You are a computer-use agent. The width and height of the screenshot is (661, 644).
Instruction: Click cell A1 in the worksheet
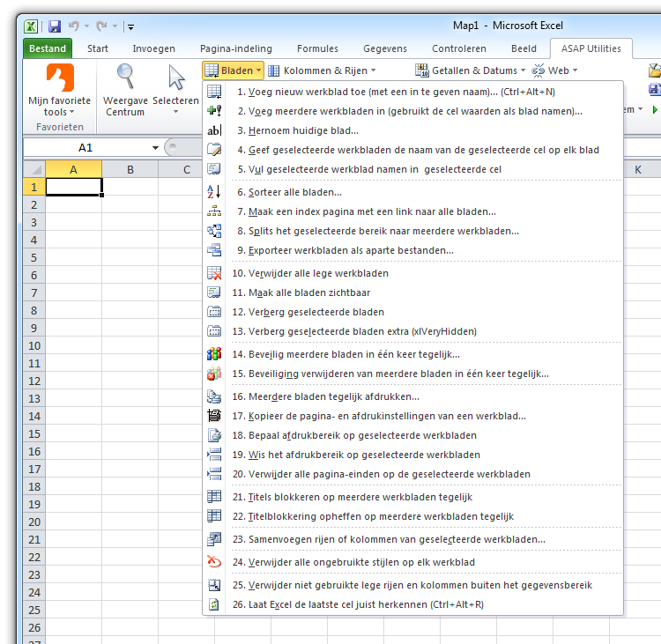click(x=73, y=187)
